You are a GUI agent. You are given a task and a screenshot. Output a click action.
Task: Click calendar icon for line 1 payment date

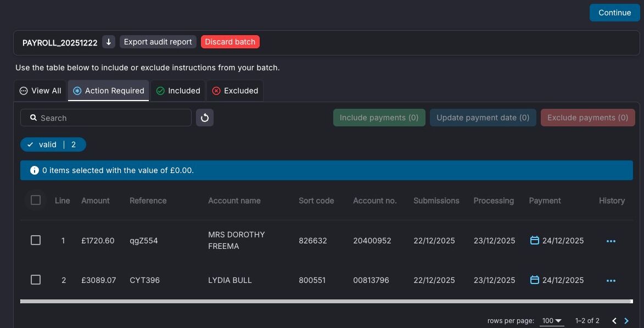[x=534, y=241]
